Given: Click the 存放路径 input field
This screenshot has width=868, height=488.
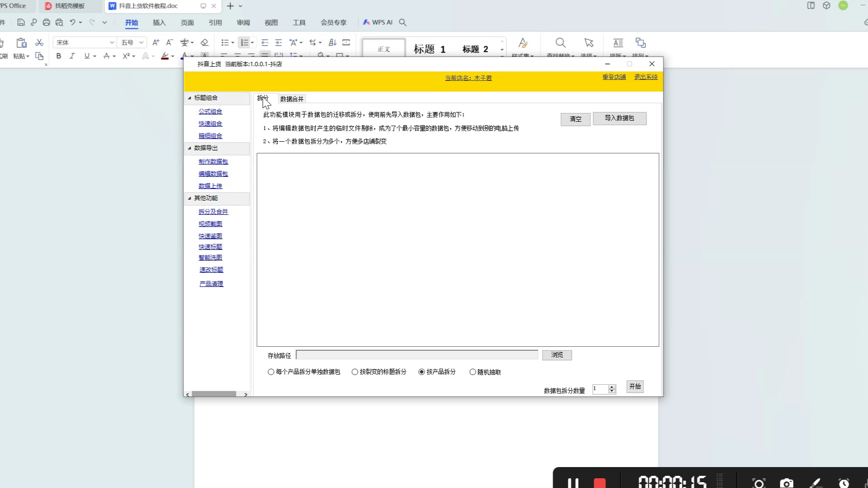Looking at the screenshot, I should coord(417,355).
